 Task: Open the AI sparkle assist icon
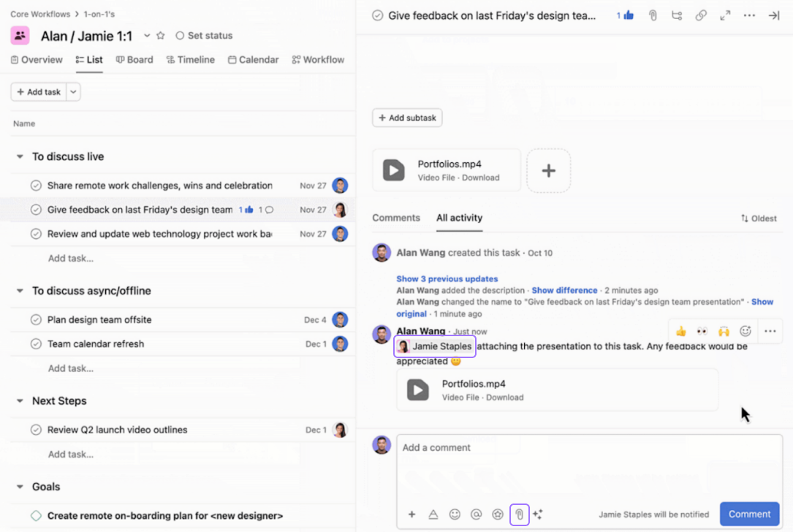[538, 514]
